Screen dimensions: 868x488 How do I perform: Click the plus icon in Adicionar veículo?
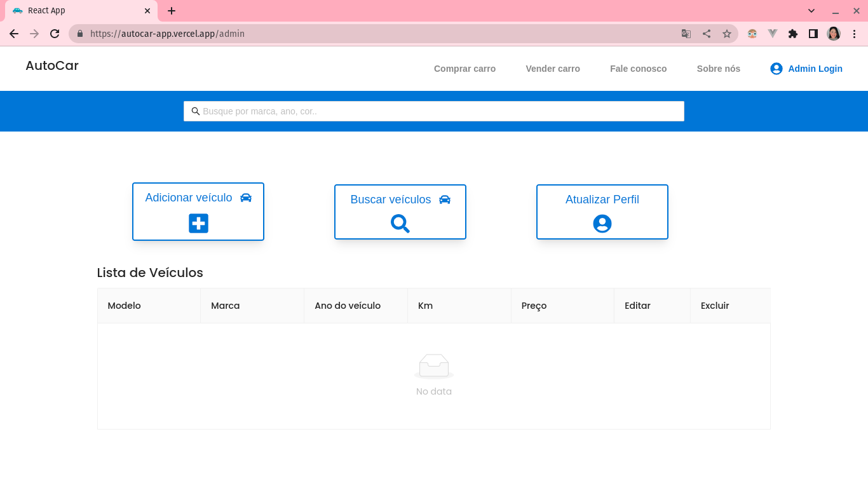[198, 223]
